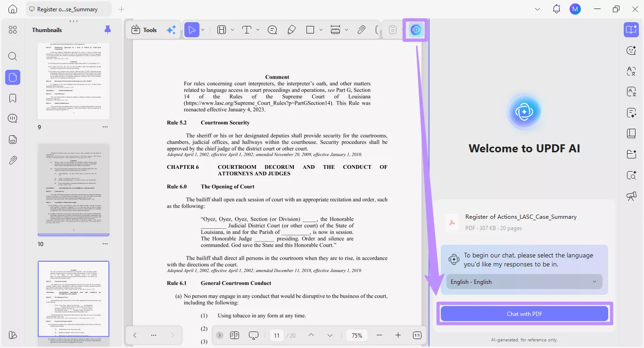Toggle the comments panel in the left sidebar
The height and width of the screenshot is (348, 644).
coord(12,118)
